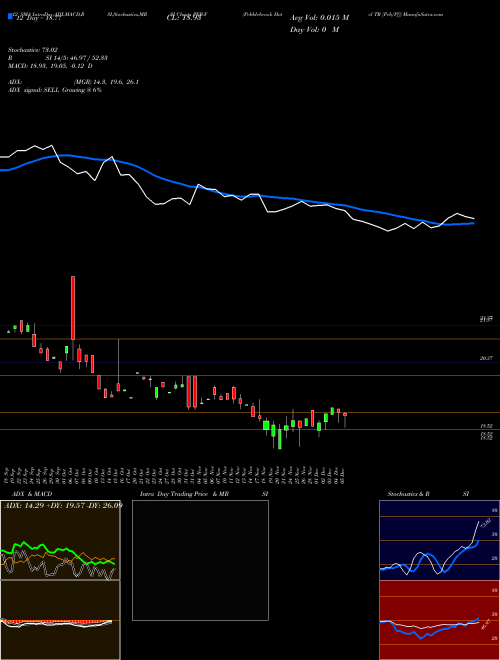Click the MACD histogram mini chart
500x660 pixels.
click(x=60, y=620)
